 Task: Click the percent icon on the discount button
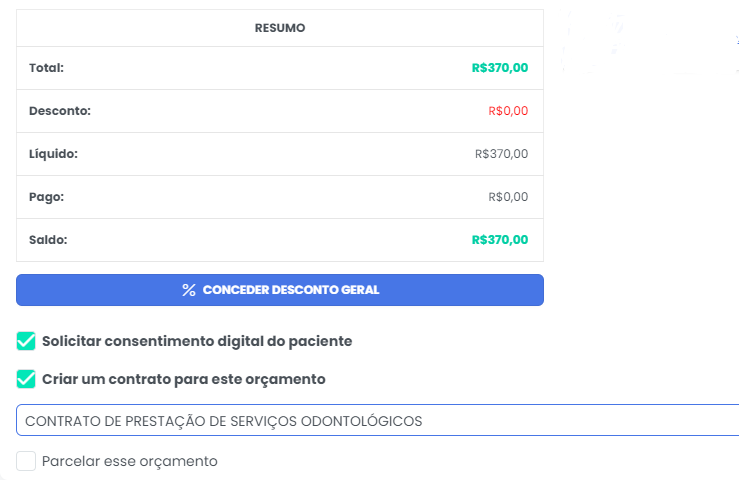(x=189, y=290)
